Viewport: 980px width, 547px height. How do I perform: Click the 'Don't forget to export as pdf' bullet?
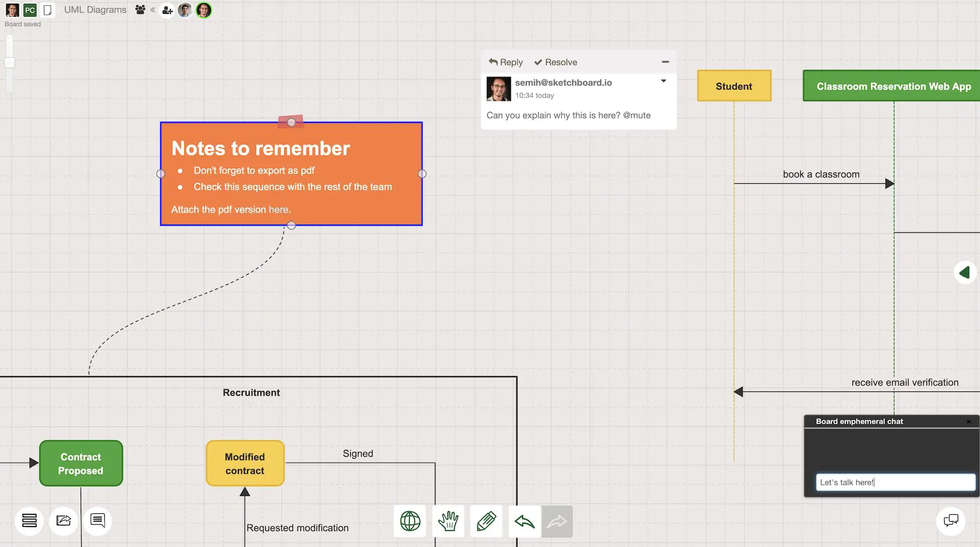tap(254, 170)
